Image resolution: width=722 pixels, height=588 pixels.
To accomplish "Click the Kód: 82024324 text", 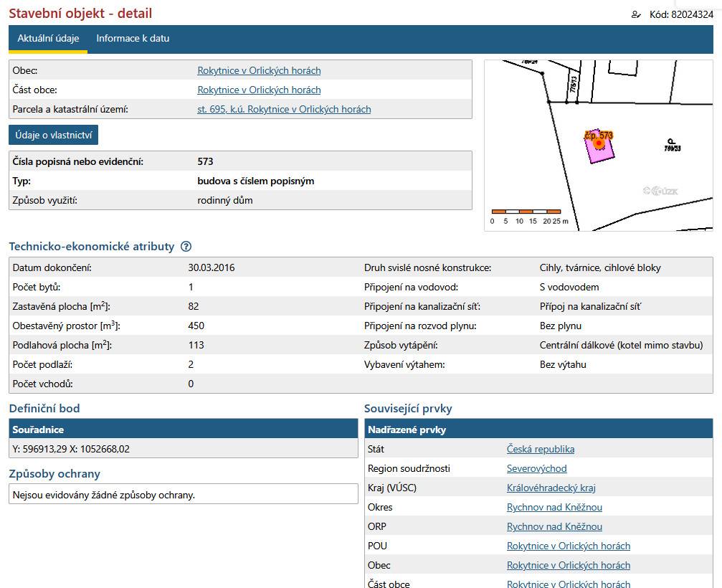I will pyautogui.click(x=681, y=15).
